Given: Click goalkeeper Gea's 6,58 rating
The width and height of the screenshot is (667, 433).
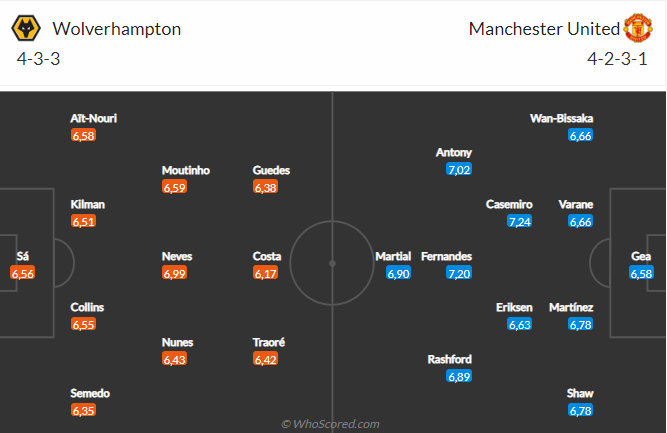Looking at the screenshot, I should point(641,273).
